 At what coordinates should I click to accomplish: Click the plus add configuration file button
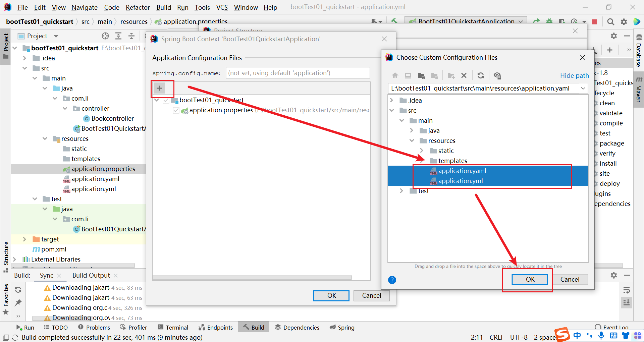coord(159,88)
